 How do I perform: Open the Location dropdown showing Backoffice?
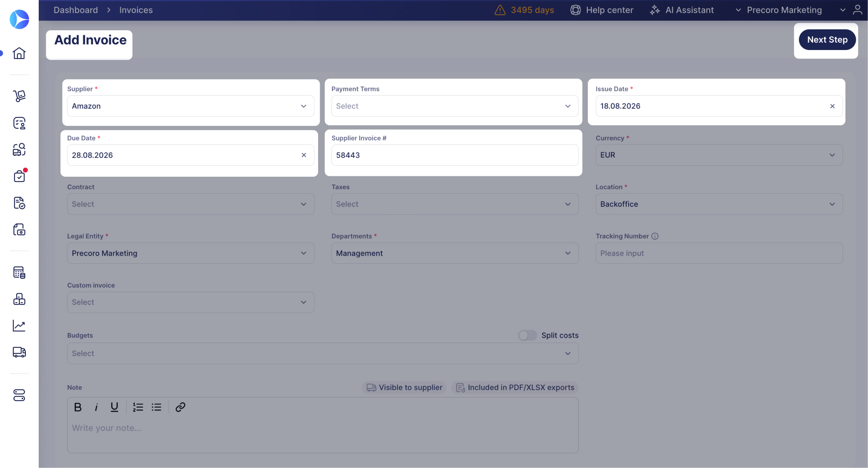(x=719, y=204)
